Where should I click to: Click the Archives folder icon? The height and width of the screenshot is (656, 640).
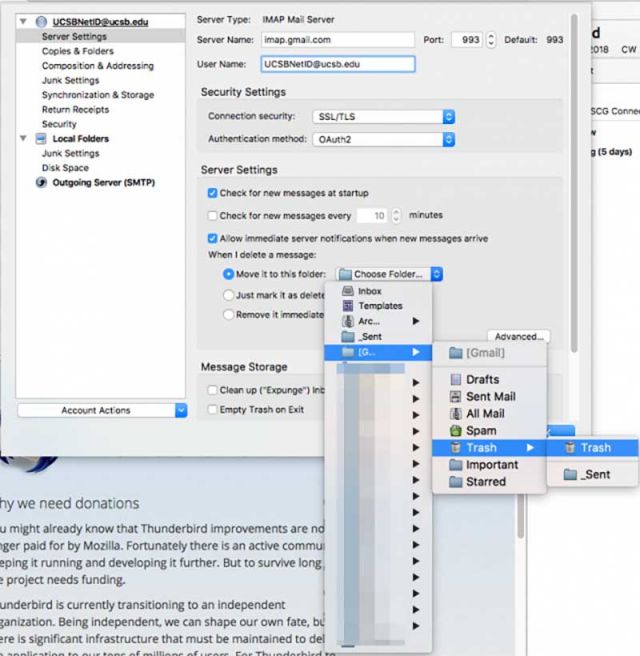pos(348,321)
